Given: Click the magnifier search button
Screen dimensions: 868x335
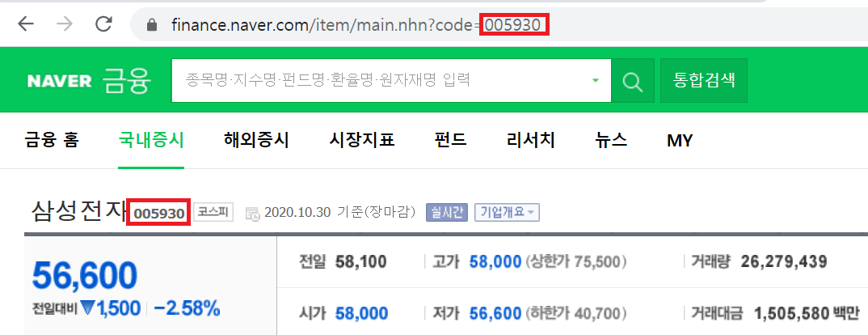Looking at the screenshot, I should [x=632, y=80].
